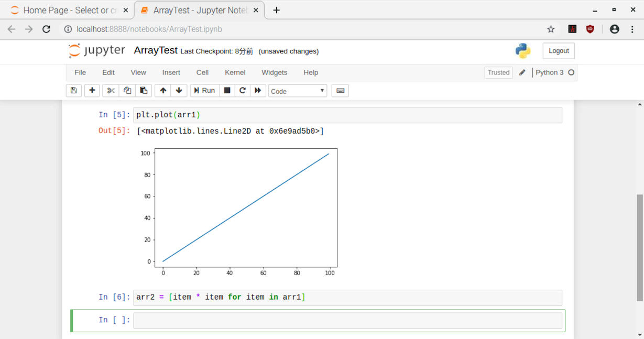Open the command palette keyboard icon
Viewport: 644px width, 339px height.
[340, 91]
